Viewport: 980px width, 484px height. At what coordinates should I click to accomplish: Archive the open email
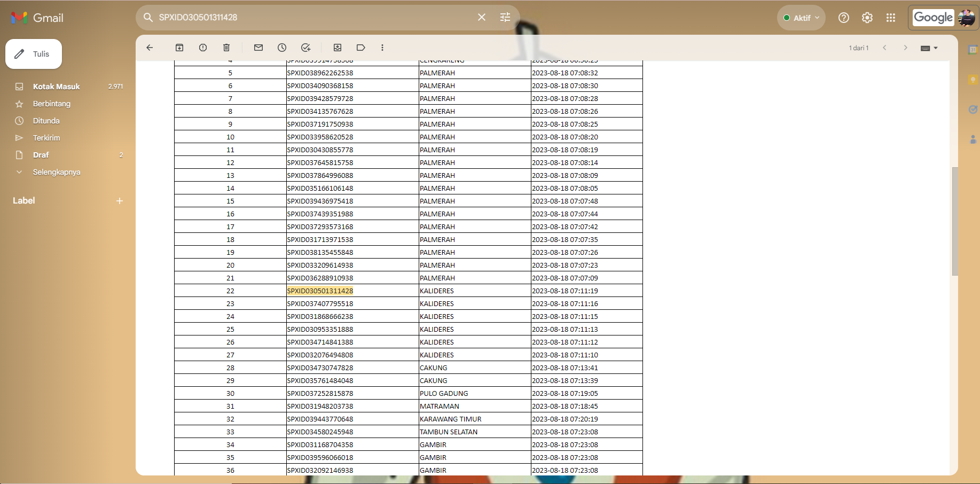coord(179,48)
